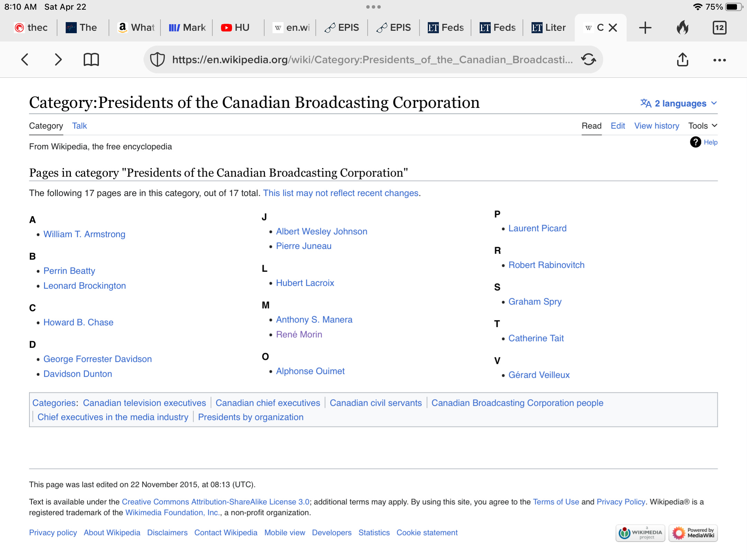Open the Hubert Lacroix article
This screenshot has width=747, height=560.
[x=305, y=283]
